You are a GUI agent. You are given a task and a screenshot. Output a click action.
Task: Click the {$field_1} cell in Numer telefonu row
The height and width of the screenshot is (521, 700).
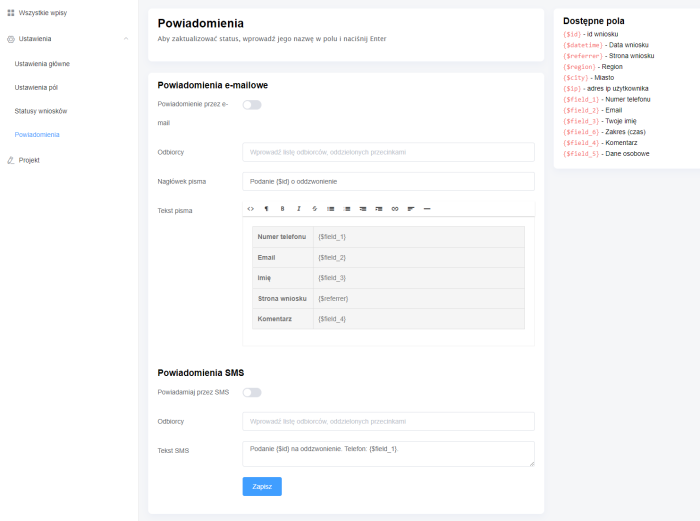(419, 237)
